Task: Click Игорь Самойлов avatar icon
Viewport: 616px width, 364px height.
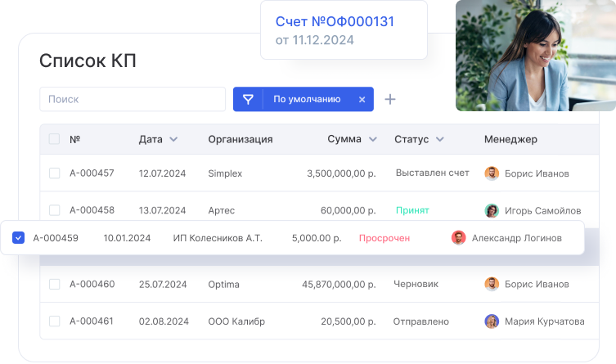Action: coord(492,210)
